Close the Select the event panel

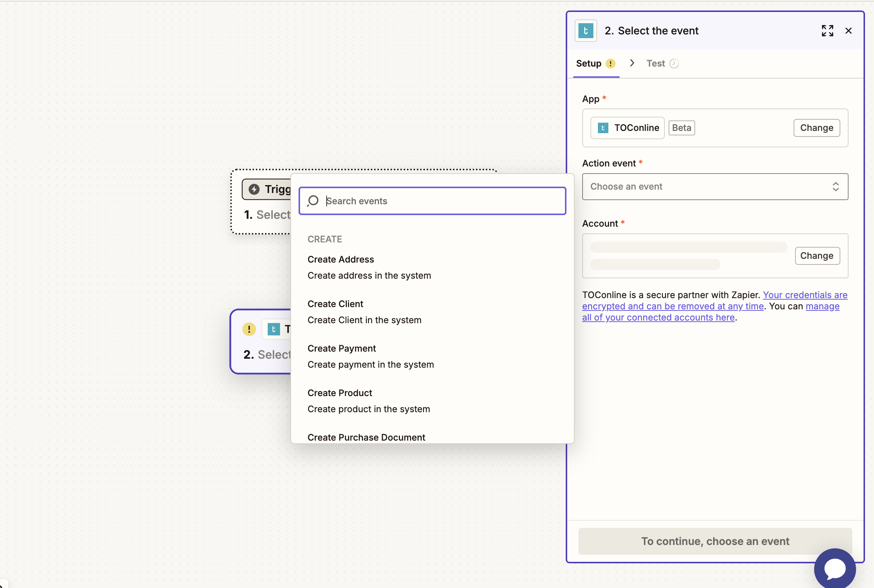848,31
